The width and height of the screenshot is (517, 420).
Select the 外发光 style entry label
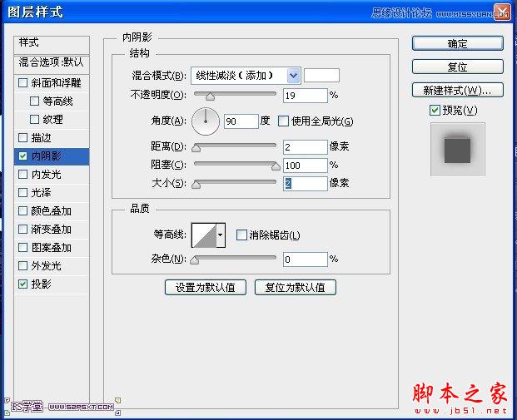46,266
